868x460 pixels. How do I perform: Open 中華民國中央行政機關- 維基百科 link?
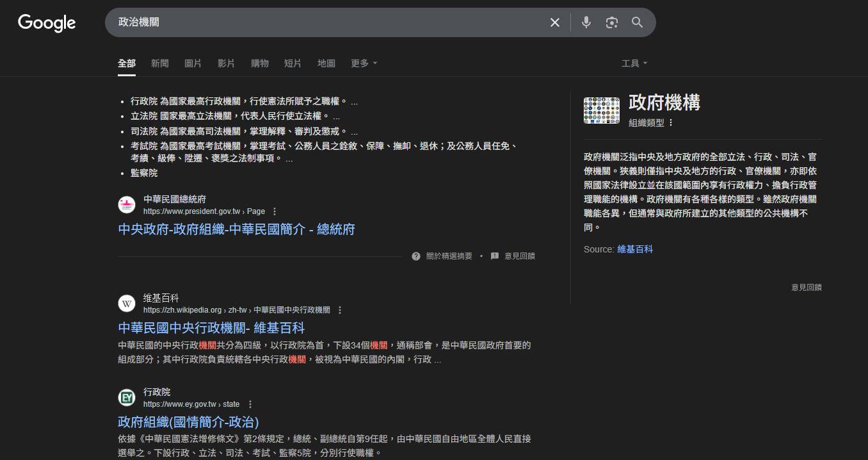click(211, 328)
